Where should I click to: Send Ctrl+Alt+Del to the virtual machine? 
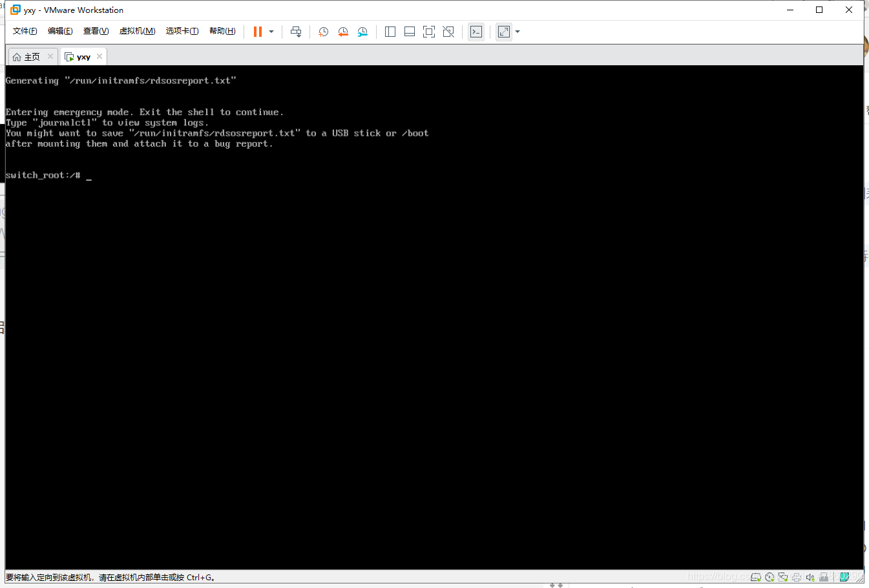[x=296, y=32]
